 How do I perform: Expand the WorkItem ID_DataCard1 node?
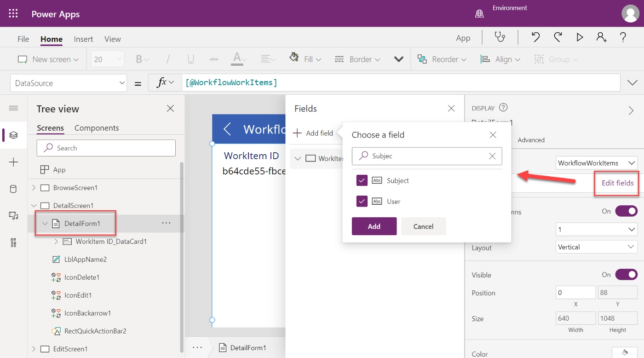pyautogui.click(x=56, y=241)
